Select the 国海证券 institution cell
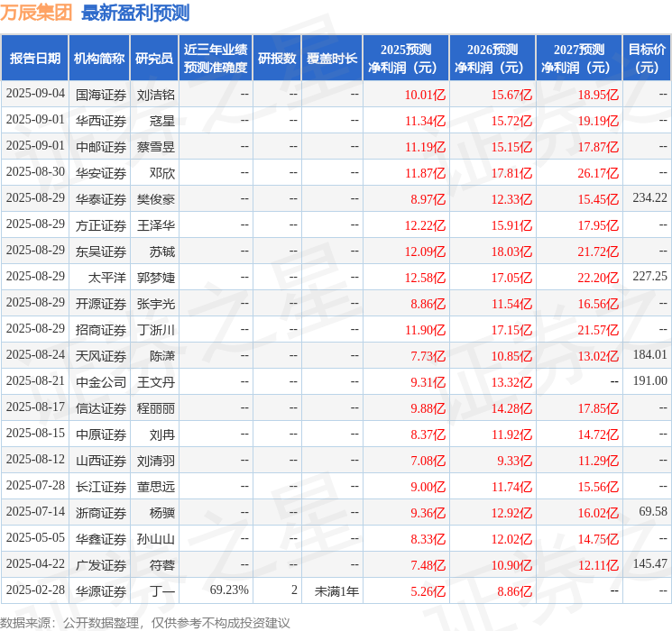The image size is (672, 631). (101, 95)
